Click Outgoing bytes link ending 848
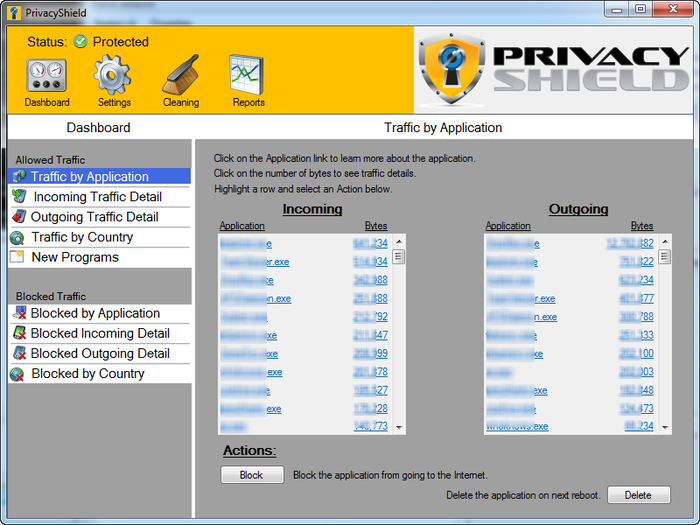This screenshot has width=700, height=525. [x=637, y=390]
